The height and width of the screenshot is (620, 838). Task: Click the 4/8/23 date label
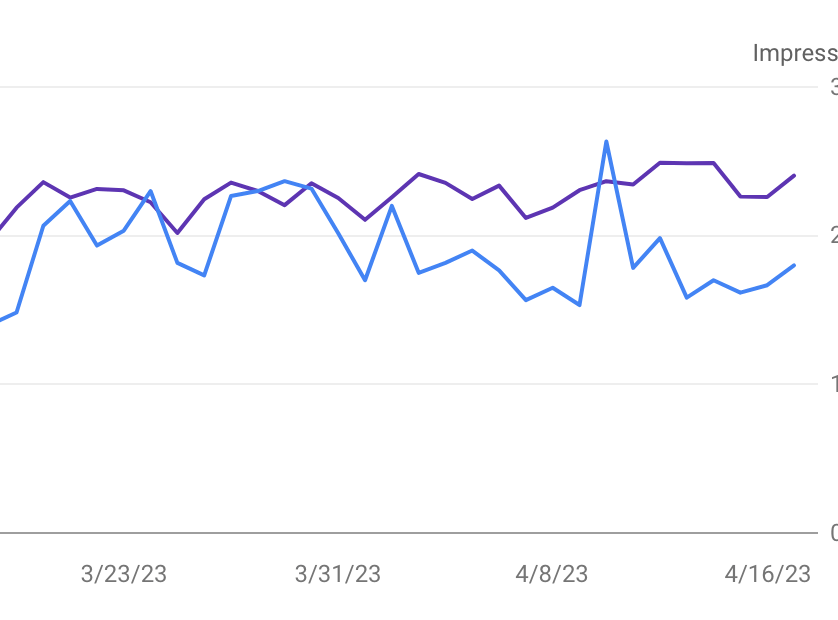coord(552,574)
